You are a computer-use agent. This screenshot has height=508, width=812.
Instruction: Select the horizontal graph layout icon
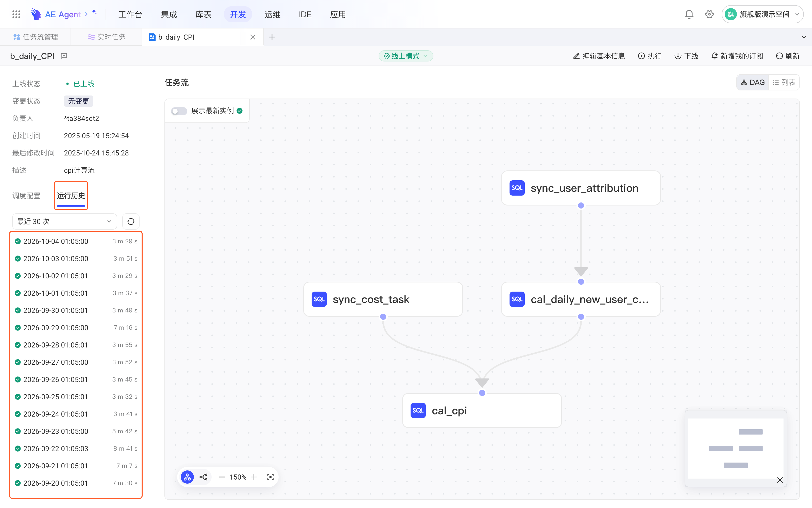[203, 477]
